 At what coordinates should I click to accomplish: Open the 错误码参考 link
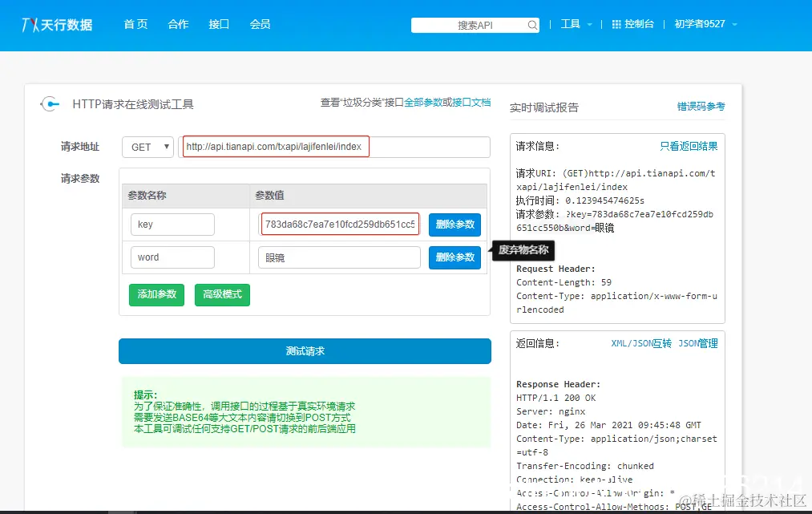coord(701,107)
